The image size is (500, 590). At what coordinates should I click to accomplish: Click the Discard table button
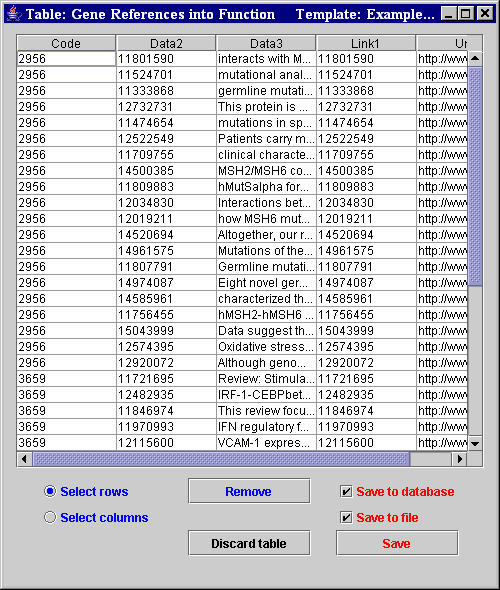pyautogui.click(x=249, y=543)
